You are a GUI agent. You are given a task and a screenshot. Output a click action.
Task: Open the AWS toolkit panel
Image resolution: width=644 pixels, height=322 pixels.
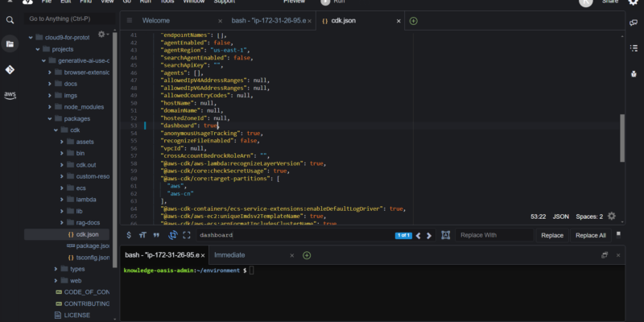click(10, 95)
